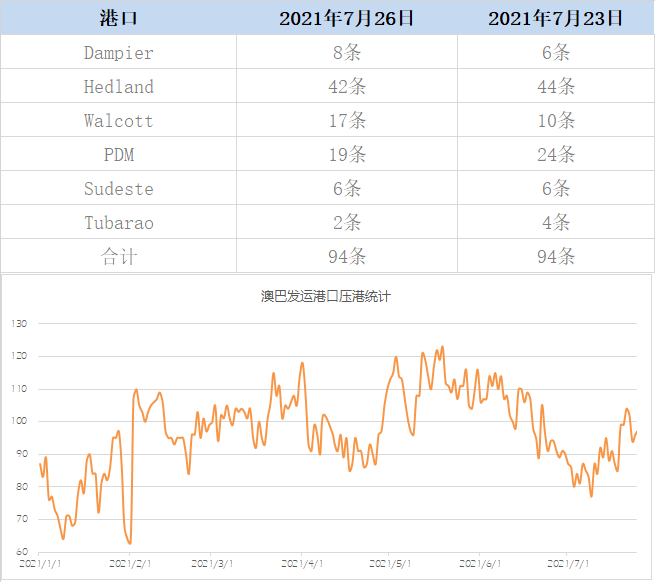Select the PDM port cell
655x582 pixels.
[x=119, y=155]
